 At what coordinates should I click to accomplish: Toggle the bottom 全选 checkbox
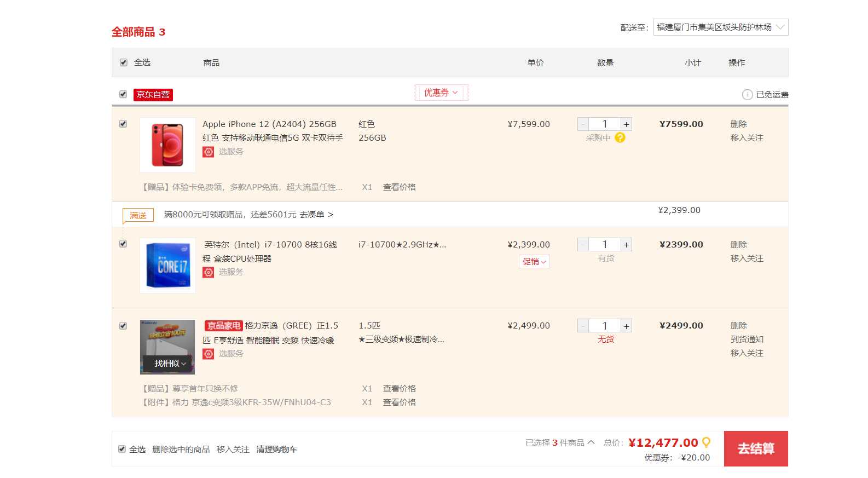(122, 449)
